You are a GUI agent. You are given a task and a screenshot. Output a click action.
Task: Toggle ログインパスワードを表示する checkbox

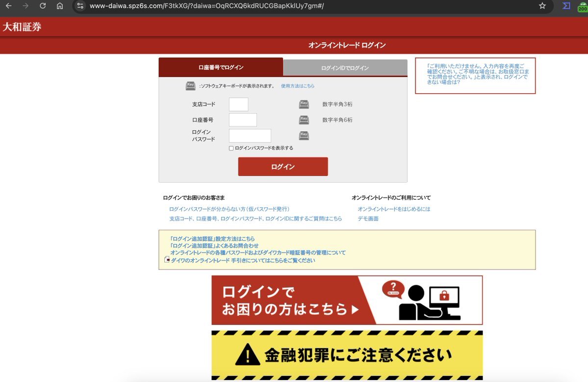231,148
